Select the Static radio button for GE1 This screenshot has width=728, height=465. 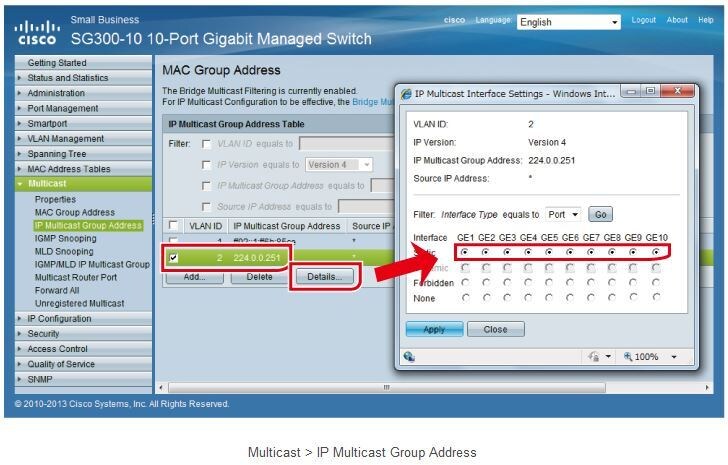tap(465, 252)
